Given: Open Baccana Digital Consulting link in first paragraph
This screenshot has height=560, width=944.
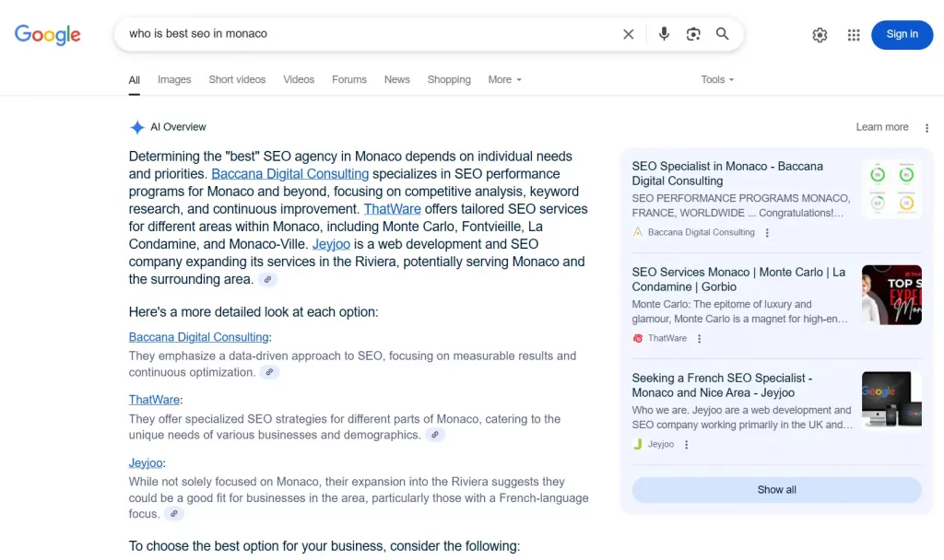Looking at the screenshot, I should pyautogui.click(x=290, y=174).
